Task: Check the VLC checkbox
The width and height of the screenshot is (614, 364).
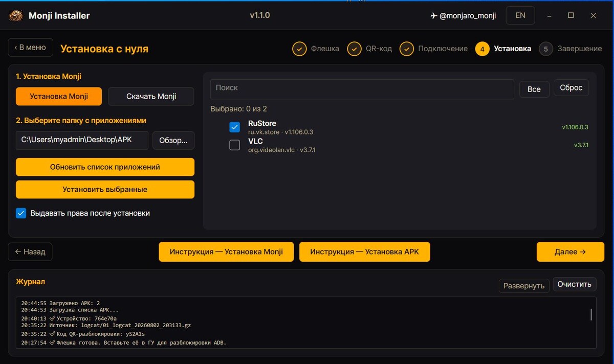Action: click(234, 145)
